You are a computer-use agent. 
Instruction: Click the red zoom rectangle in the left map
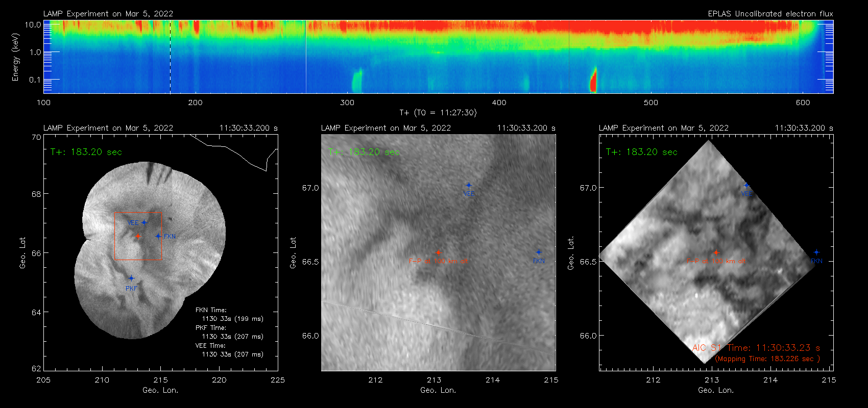138,236
